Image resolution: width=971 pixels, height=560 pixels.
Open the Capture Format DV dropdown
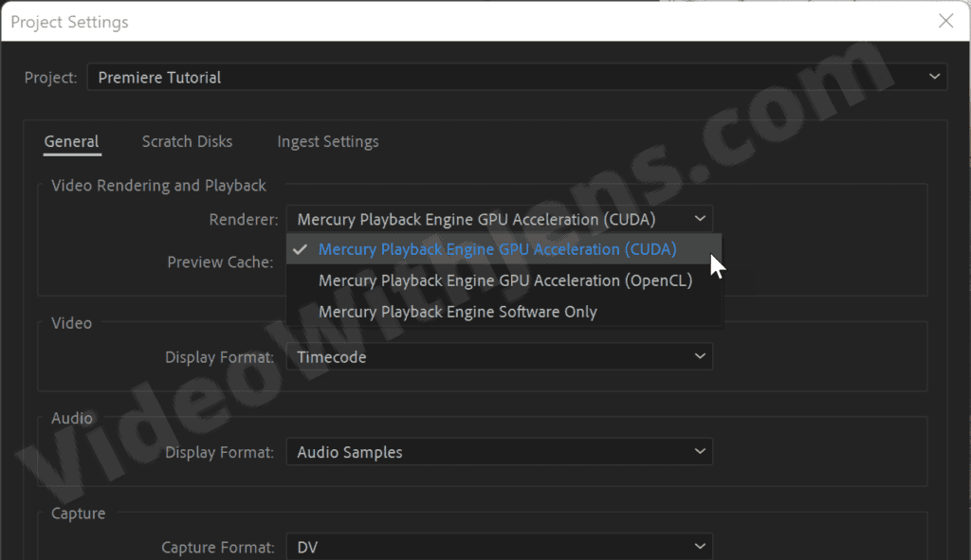[499, 547]
